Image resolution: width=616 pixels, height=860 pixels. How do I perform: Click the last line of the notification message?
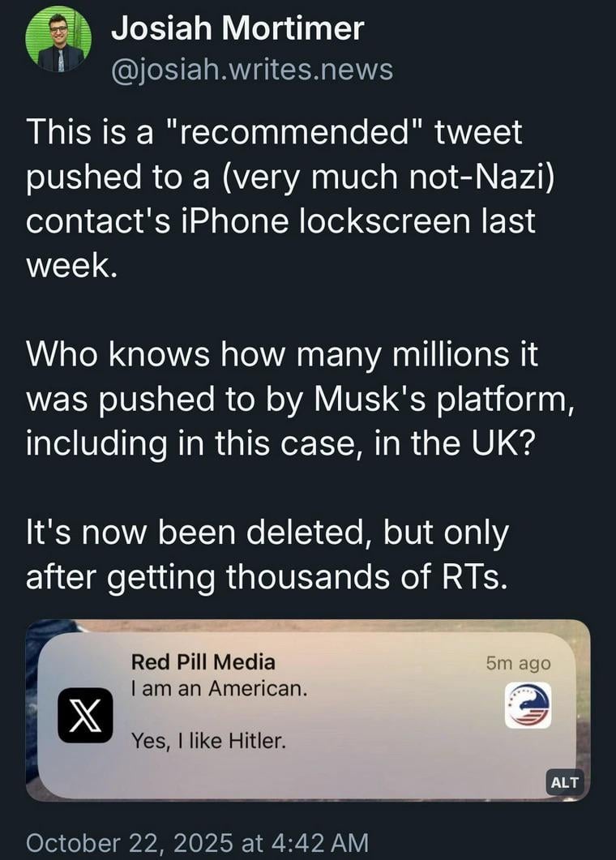click(x=209, y=739)
